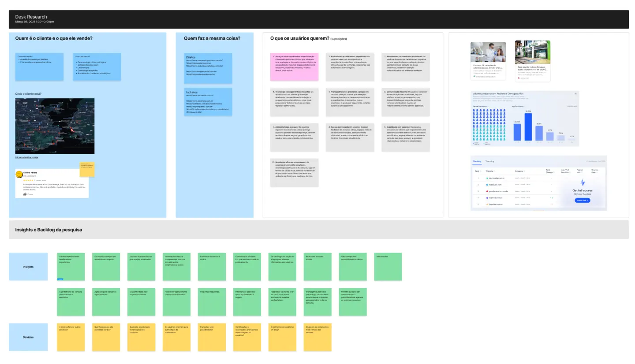Viewport: 635px width, 364px height.
Task: Click the 'Desk Research' section title
Action: pos(31,17)
